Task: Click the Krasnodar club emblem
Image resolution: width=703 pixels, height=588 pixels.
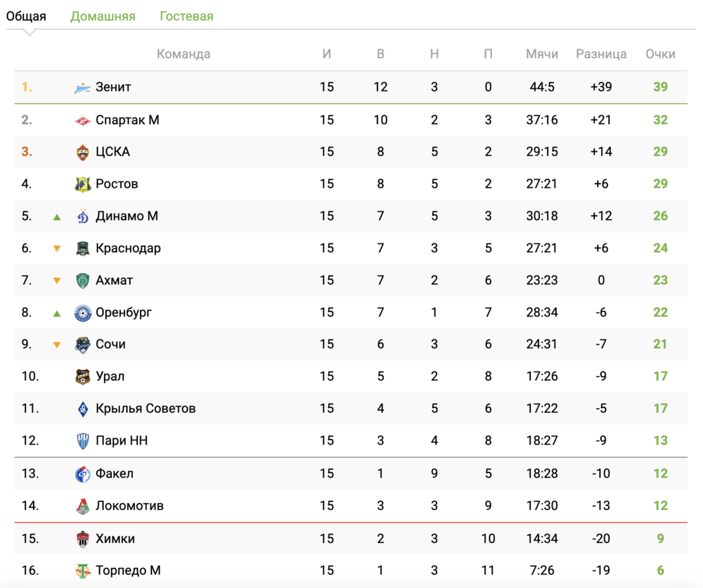Action: click(83, 248)
